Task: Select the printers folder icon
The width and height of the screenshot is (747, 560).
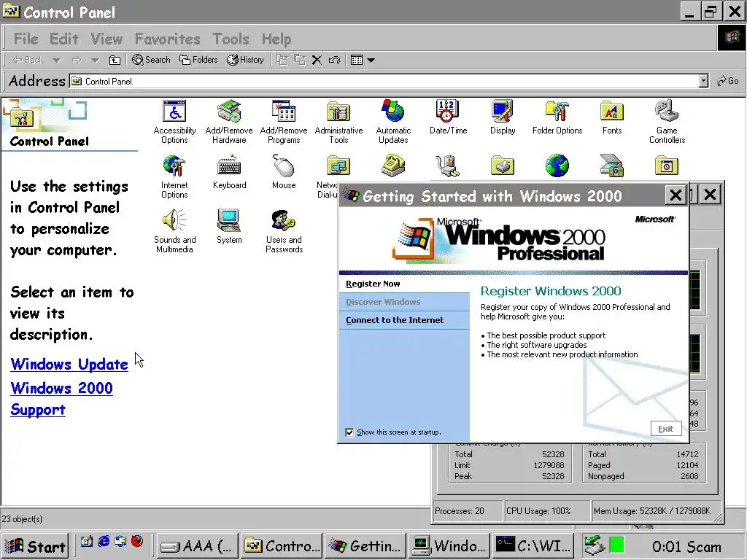Action: point(503,166)
